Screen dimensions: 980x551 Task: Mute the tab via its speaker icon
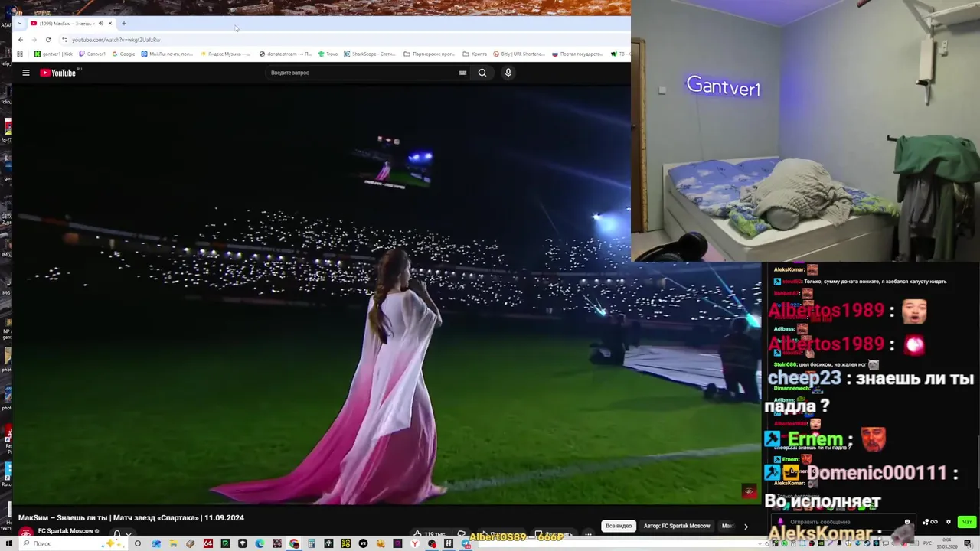(100, 24)
